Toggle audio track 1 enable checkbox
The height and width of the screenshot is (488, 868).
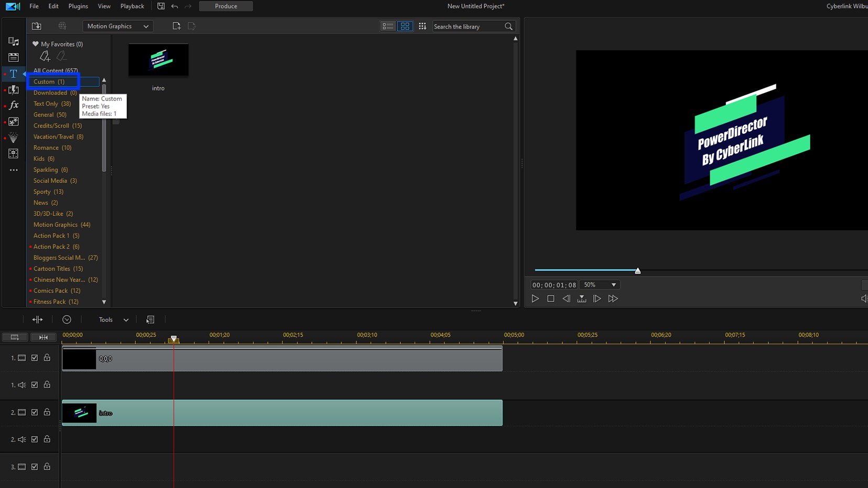click(35, 385)
